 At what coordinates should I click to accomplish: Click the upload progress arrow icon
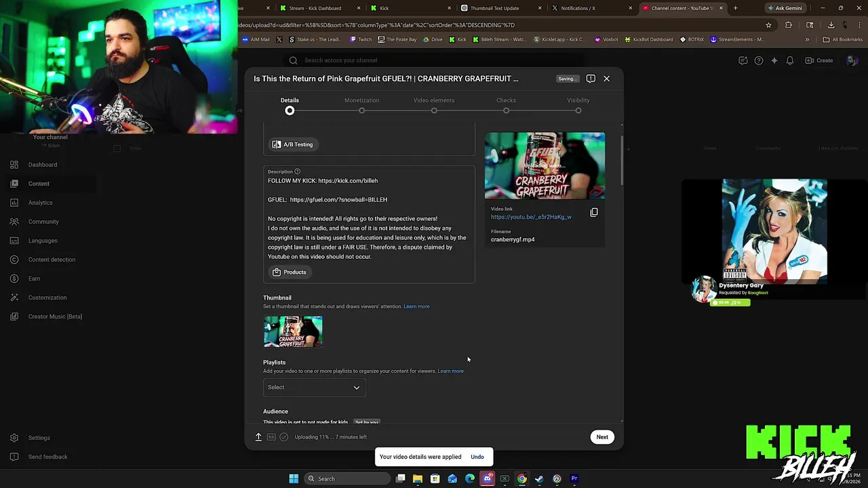[258, 437]
